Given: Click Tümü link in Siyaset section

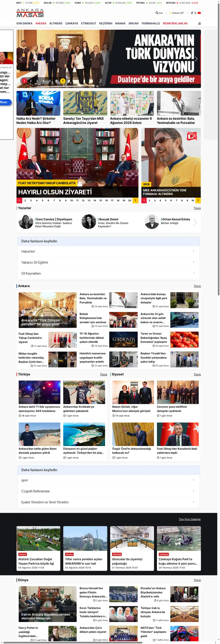Looking at the screenshot, I should [x=197, y=374].
